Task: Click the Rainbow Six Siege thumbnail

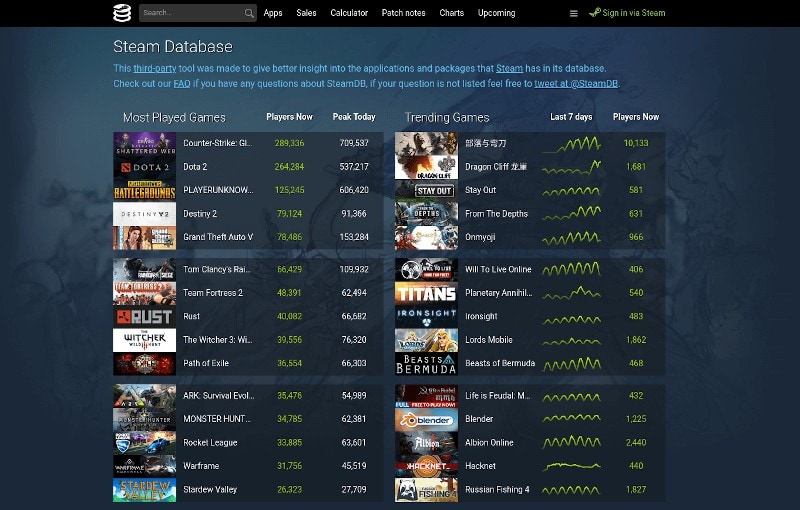Action: pyautogui.click(x=144, y=270)
